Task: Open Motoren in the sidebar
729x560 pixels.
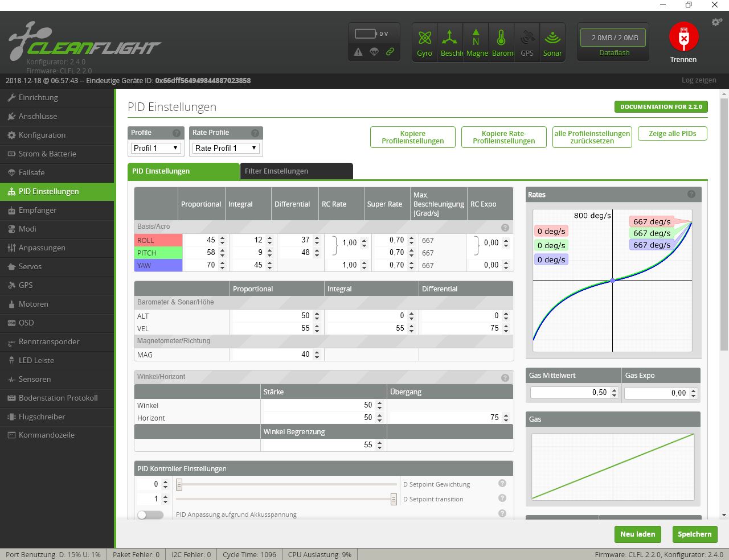Action: coord(34,304)
